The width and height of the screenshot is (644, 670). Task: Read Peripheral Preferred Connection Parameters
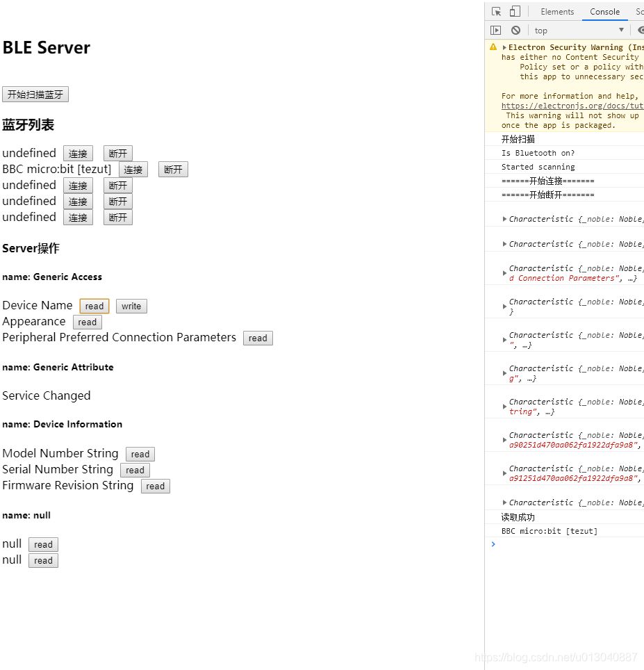[258, 338]
